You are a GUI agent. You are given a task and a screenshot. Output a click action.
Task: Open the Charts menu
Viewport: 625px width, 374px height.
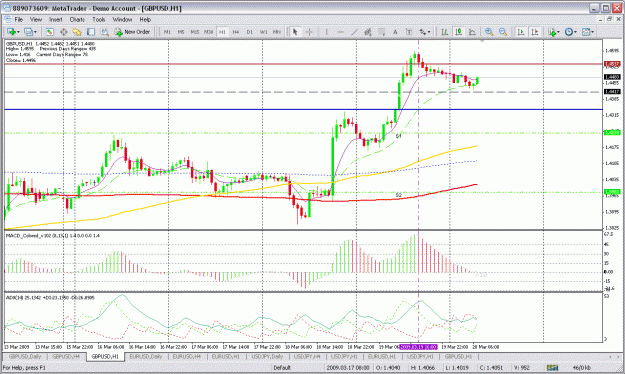click(77, 20)
